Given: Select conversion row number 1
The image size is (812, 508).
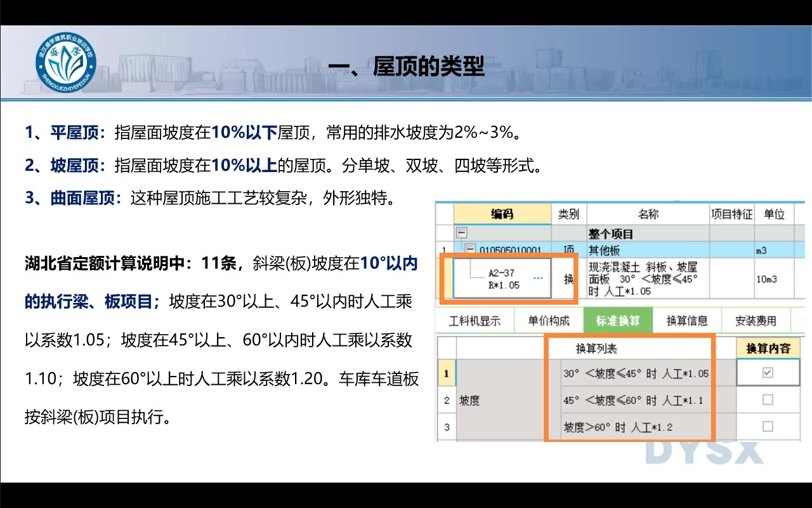Looking at the screenshot, I should (447, 373).
